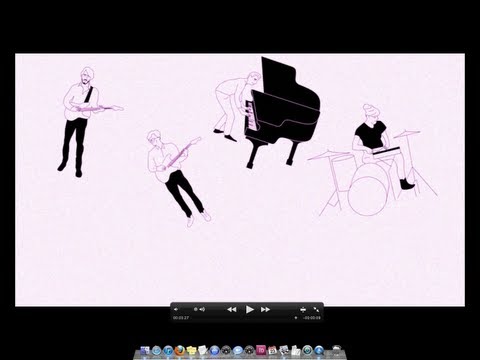Image resolution: width=480 pixels, height=360 pixels.
Task: Click the remaining time readout
Action: [312, 318]
